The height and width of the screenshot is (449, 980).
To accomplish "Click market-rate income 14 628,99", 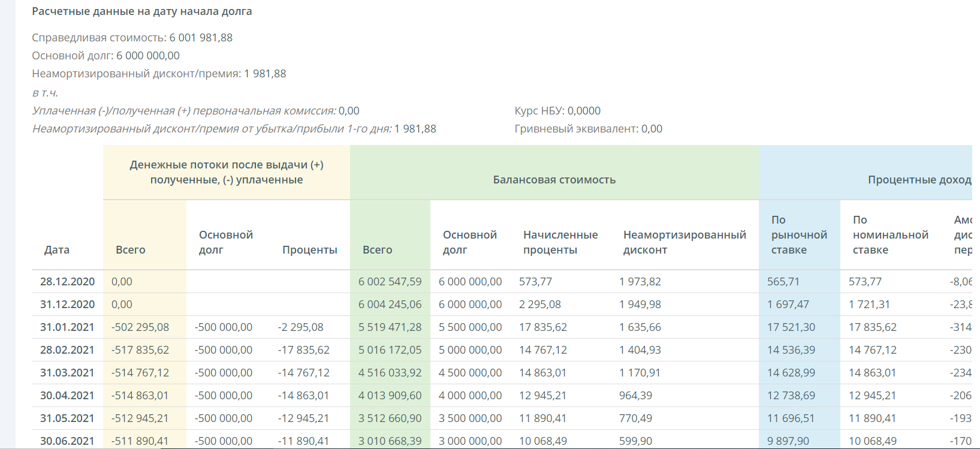I will coord(791,373).
